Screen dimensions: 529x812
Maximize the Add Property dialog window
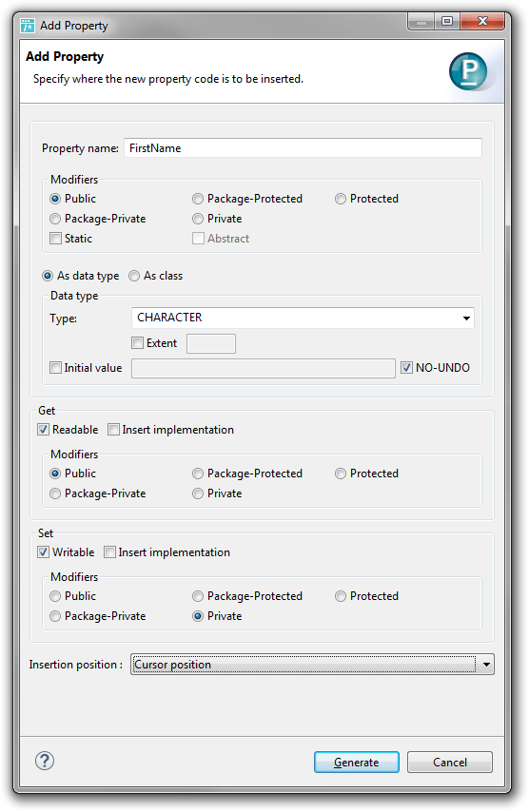coord(447,21)
